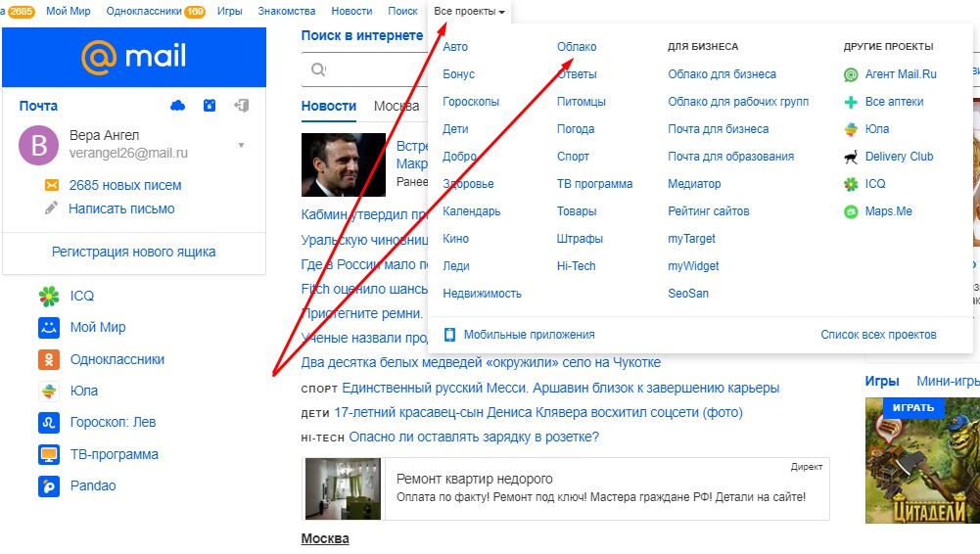Click ИГРАТЬ on the Цитадели game banner
Viewport: 980px width, 554px height.
point(912,407)
